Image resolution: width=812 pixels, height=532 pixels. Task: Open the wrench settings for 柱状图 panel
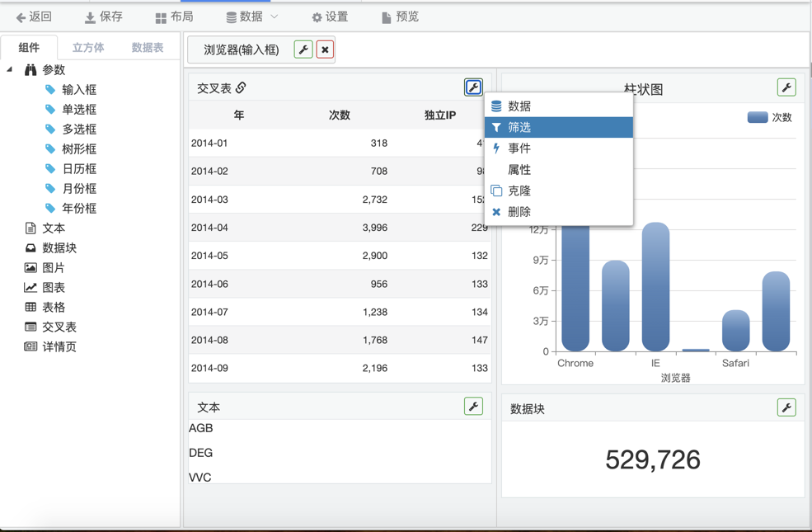pos(786,87)
